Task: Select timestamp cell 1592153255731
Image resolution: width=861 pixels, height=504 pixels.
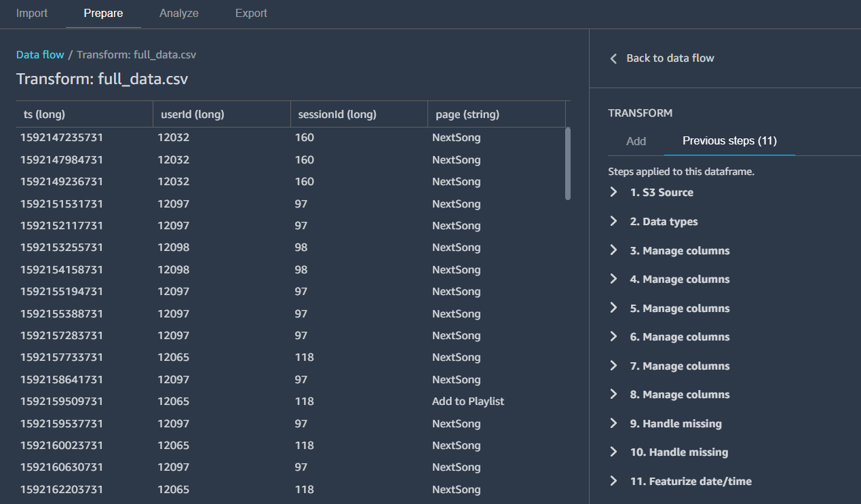Action: (x=62, y=248)
